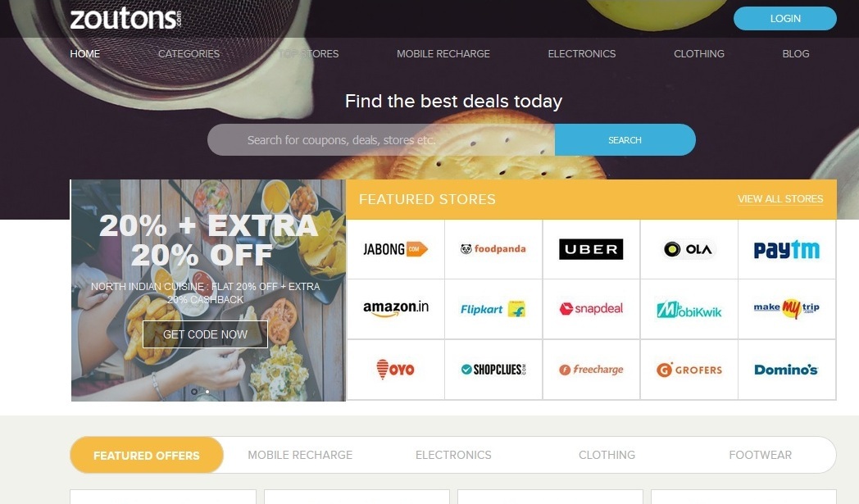Open the MakeMyTrip store logo

pos(787,308)
